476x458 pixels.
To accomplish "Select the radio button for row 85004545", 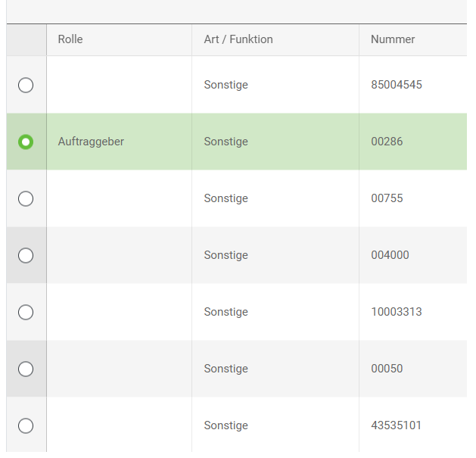I will click(x=26, y=85).
